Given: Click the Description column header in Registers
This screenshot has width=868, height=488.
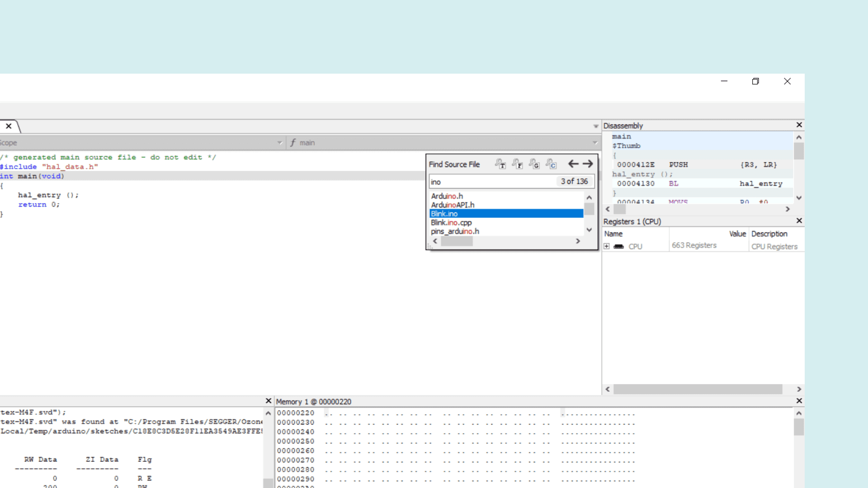Looking at the screenshot, I should click(769, 234).
